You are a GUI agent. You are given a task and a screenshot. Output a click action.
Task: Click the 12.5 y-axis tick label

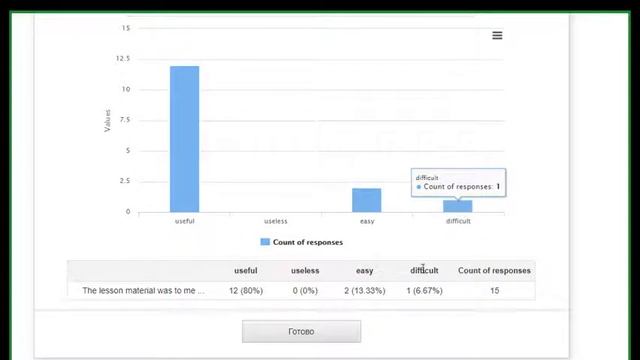point(123,58)
